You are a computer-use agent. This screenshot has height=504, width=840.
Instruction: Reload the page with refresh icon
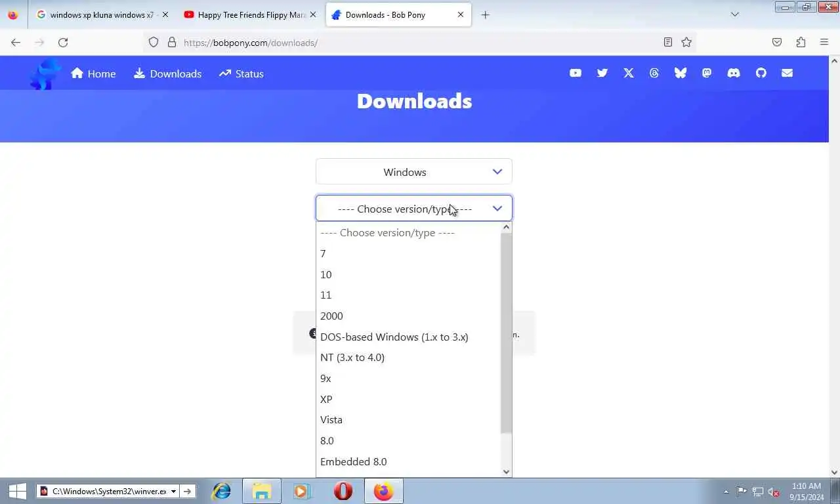click(63, 42)
